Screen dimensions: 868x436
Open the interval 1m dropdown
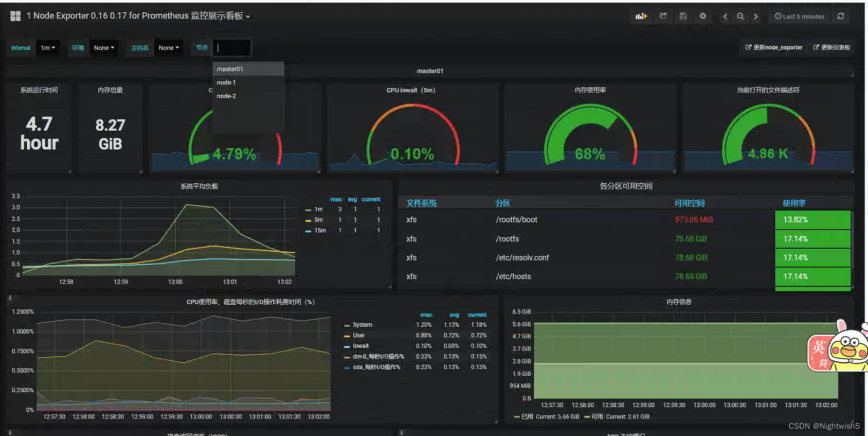[48, 48]
